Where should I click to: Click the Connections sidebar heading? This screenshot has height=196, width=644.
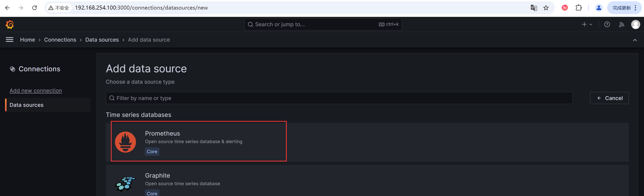pyautogui.click(x=39, y=69)
